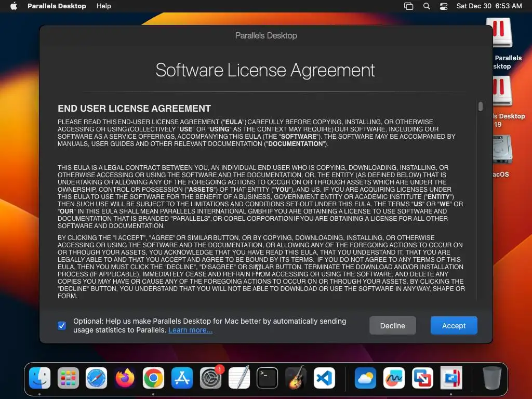The height and width of the screenshot is (399, 532).
Task: Select the macOS drive on desktop
Action: [x=502, y=150]
